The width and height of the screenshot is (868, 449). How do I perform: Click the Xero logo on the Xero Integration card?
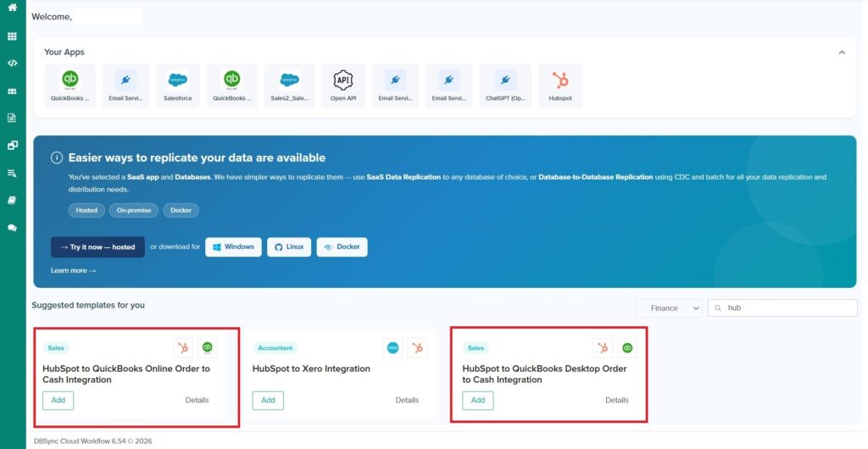392,348
